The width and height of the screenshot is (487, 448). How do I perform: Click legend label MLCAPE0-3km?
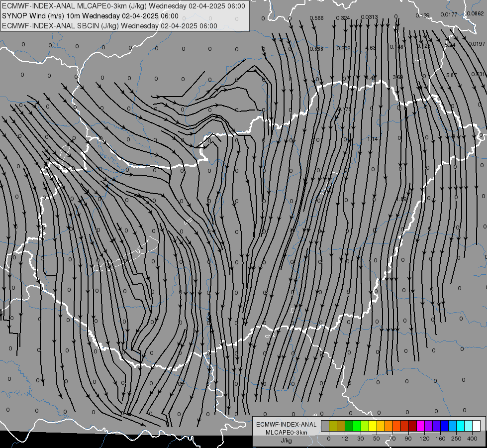pos(287,433)
